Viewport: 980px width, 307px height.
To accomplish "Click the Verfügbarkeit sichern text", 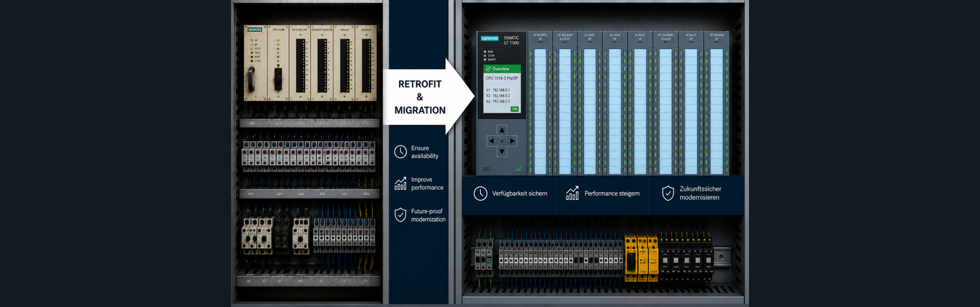I will (520, 194).
